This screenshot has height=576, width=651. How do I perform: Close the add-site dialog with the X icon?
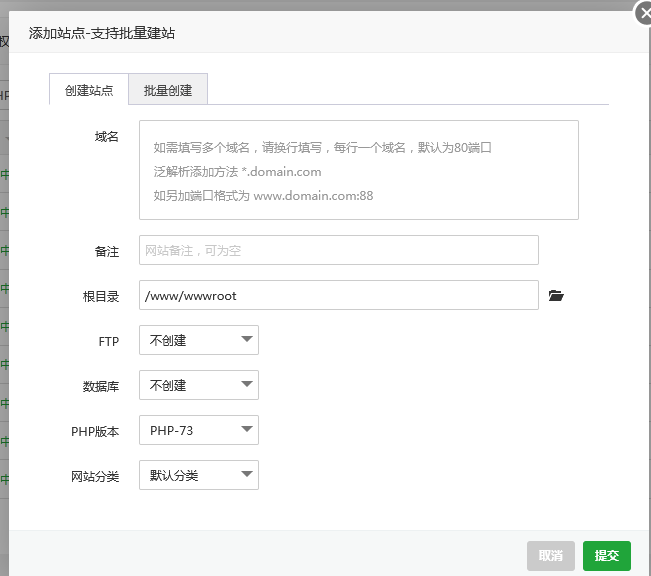[643, 13]
